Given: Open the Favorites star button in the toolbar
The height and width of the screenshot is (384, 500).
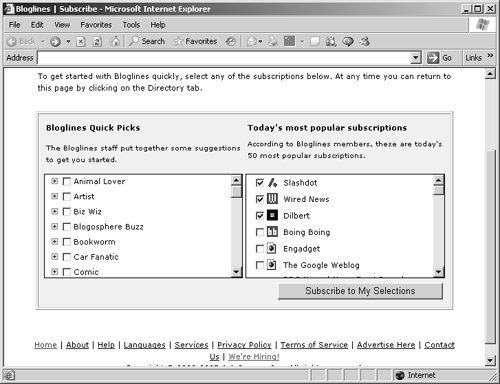Looking at the screenshot, I should pyautogui.click(x=195, y=41).
